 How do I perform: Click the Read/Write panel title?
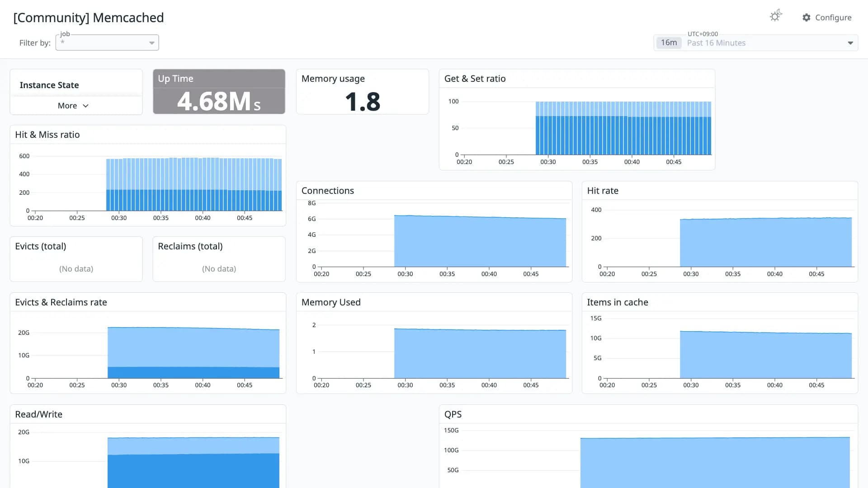tap(39, 414)
